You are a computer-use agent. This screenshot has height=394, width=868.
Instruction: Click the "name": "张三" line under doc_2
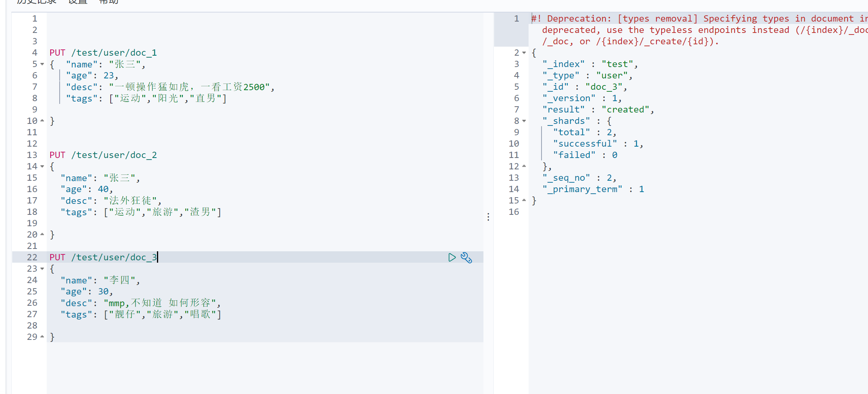(100, 178)
